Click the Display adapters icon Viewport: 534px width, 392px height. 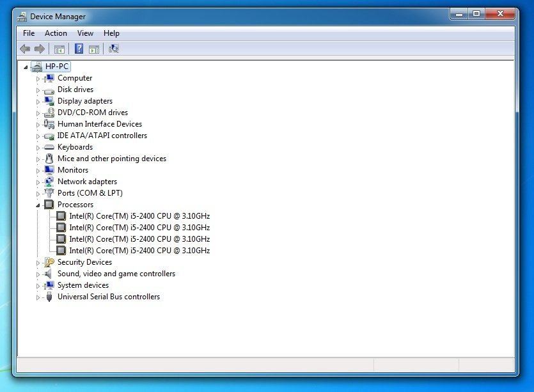[x=49, y=101]
